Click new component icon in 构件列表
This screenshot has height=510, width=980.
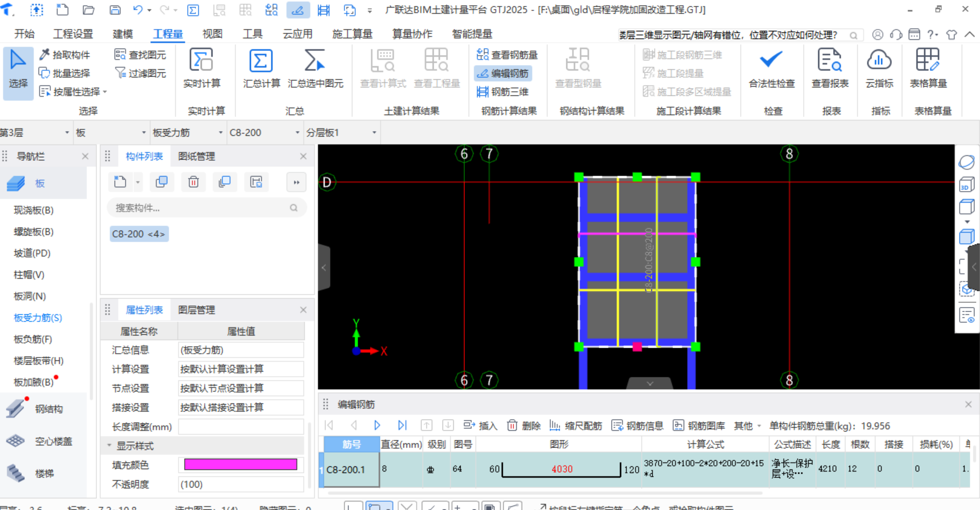click(x=120, y=182)
